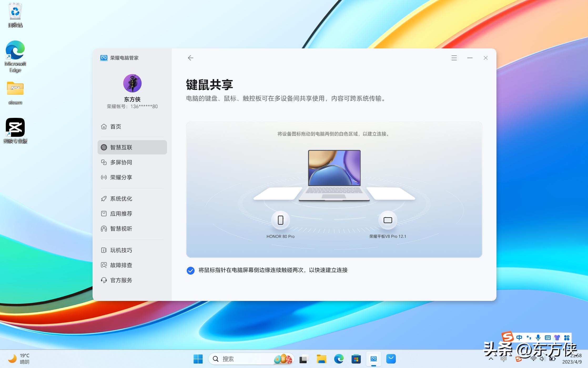The image size is (588, 368).
Task: Toggle the quick-connect edge-touch option checkmark
Action: [190, 270]
